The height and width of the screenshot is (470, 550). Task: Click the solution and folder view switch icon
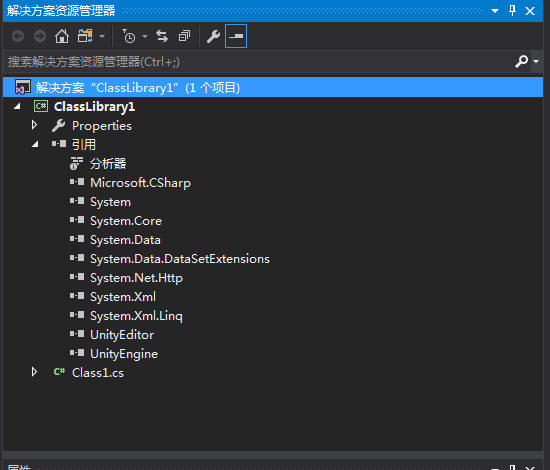tap(85, 36)
